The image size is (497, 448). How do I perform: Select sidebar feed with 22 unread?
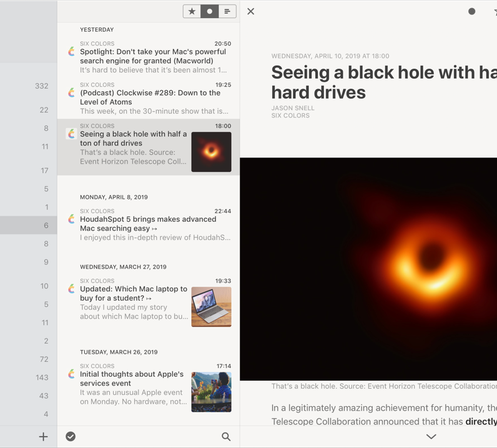29,110
